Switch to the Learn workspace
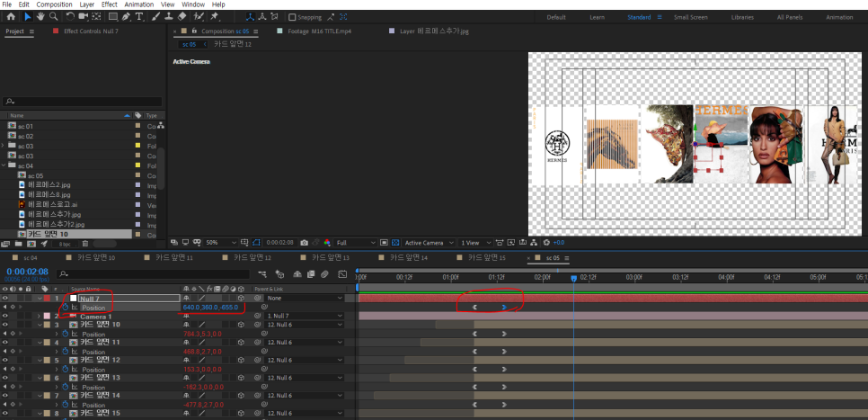 (x=597, y=17)
